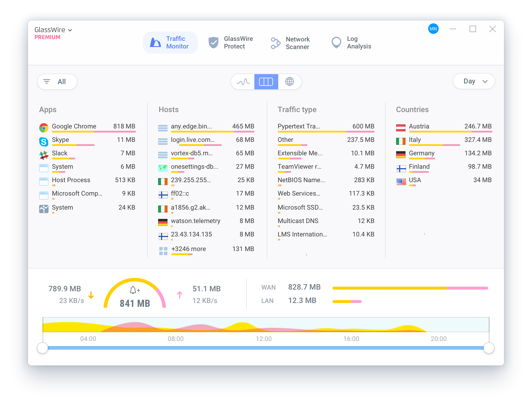Select the Slack app icon
The height and width of the screenshot is (404, 532).
pos(44,155)
